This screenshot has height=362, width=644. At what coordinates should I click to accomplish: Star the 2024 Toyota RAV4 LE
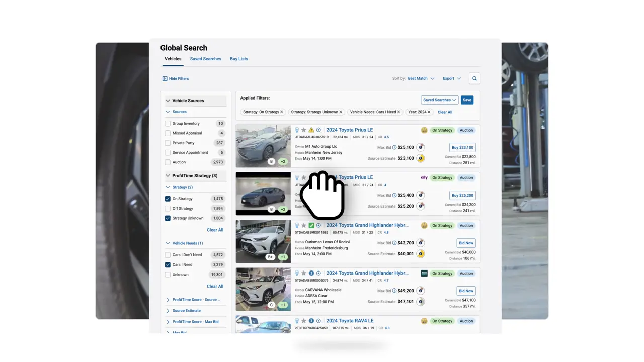pyautogui.click(x=304, y=321)
